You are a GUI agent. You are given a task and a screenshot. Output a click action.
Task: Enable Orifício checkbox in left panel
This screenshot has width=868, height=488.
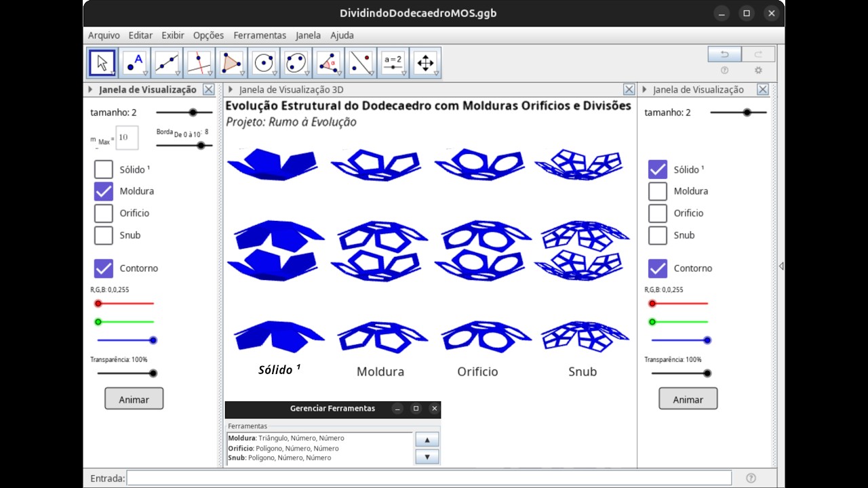point(103,213)
